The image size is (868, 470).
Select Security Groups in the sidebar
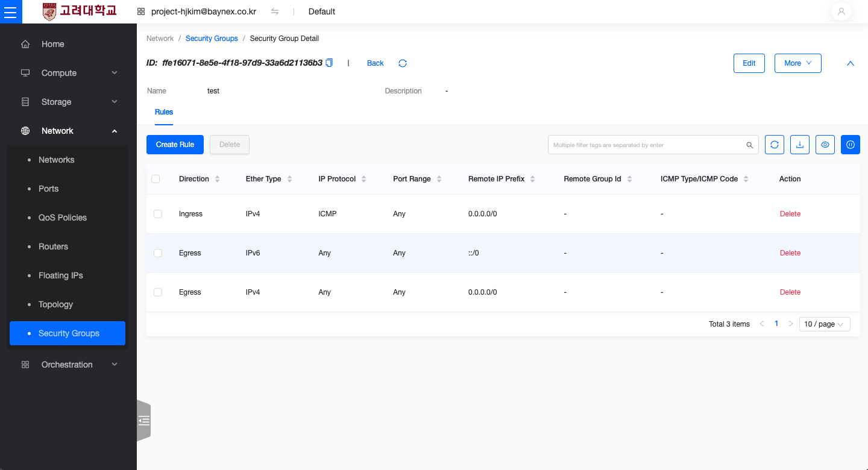[x=68, y=333]
